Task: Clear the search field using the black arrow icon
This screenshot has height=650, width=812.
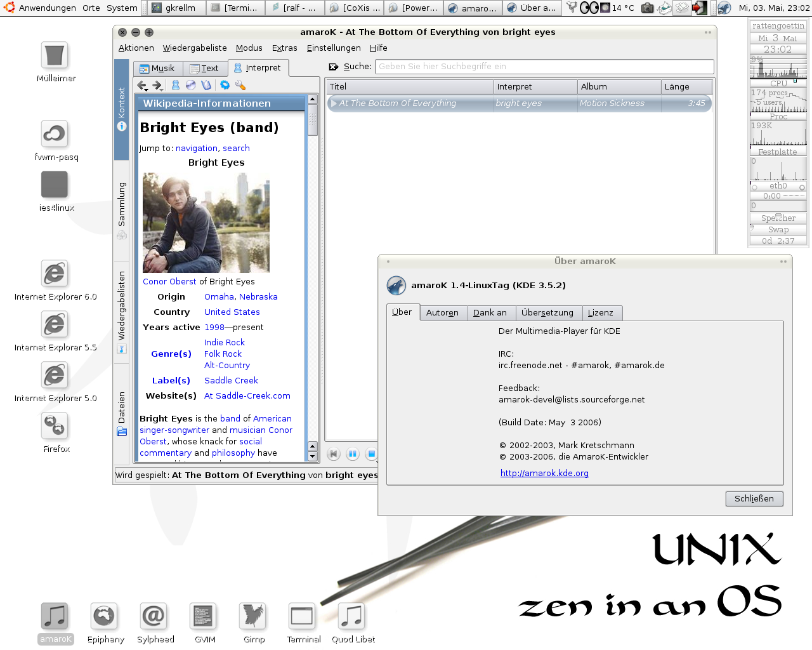Action: 334,67
